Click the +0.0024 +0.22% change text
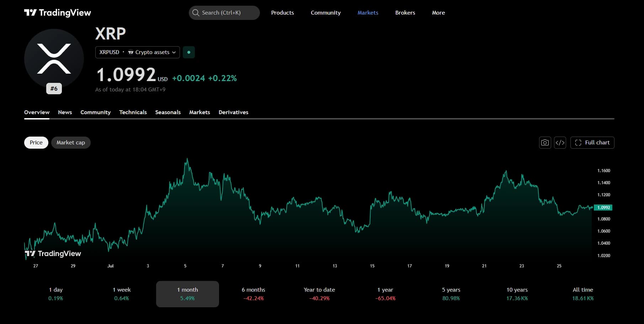644x324 pixels. pyautogui.click(x=204, y=78)
